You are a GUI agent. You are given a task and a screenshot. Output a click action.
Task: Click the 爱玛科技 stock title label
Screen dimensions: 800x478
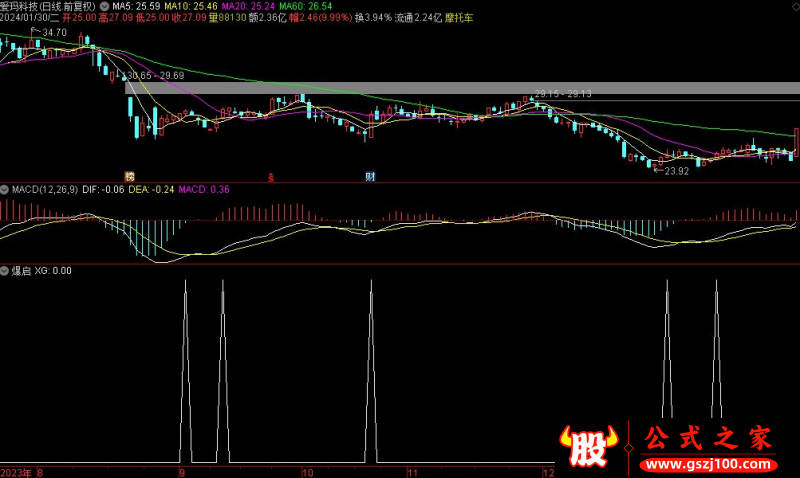point(25,6)
